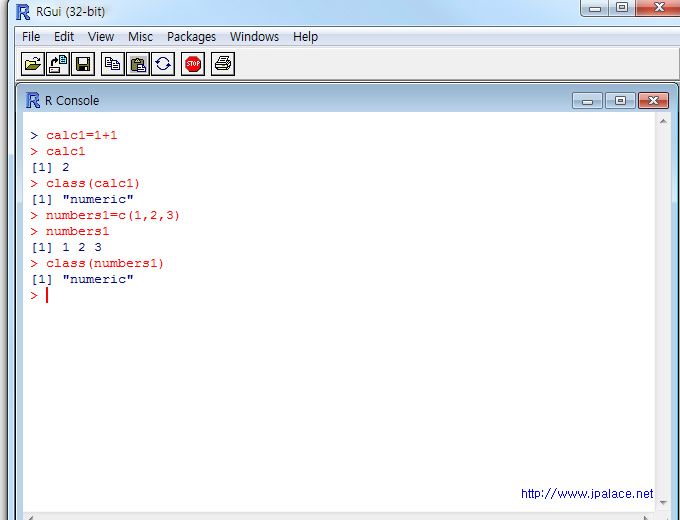
Task: Open the View menu
Action: coord(101,37)
